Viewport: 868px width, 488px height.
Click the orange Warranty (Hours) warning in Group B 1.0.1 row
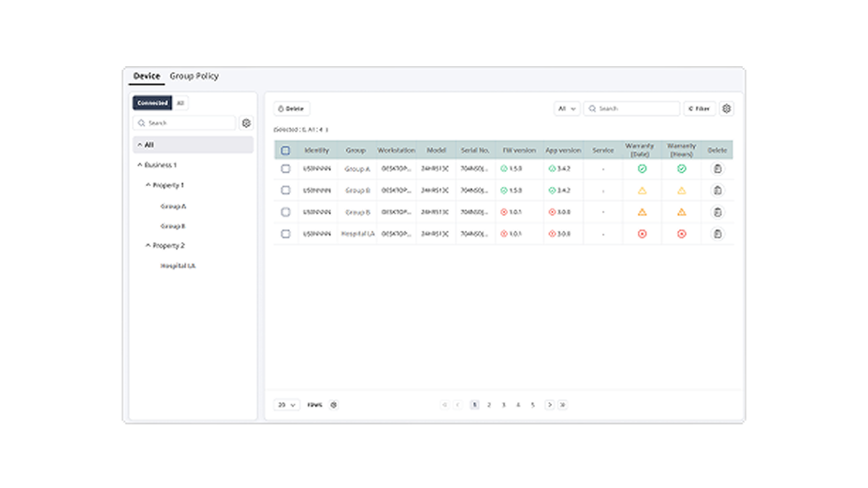coord(682,212)
